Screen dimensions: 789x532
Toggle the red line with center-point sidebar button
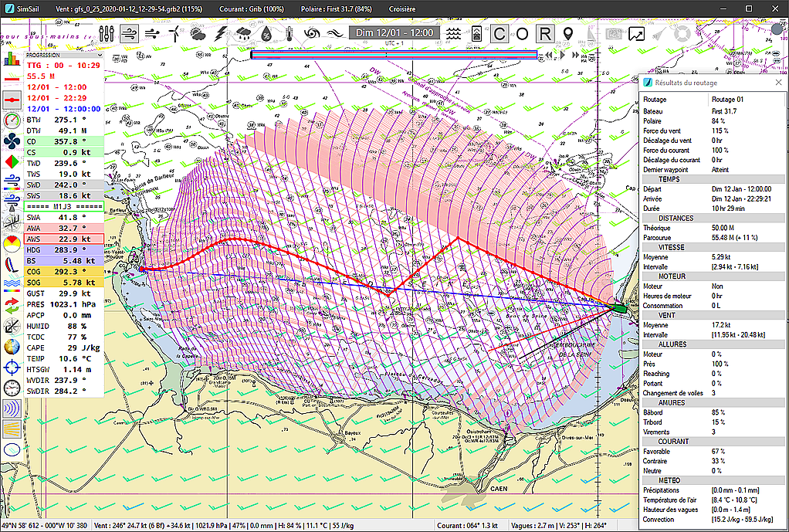point(12,100)
